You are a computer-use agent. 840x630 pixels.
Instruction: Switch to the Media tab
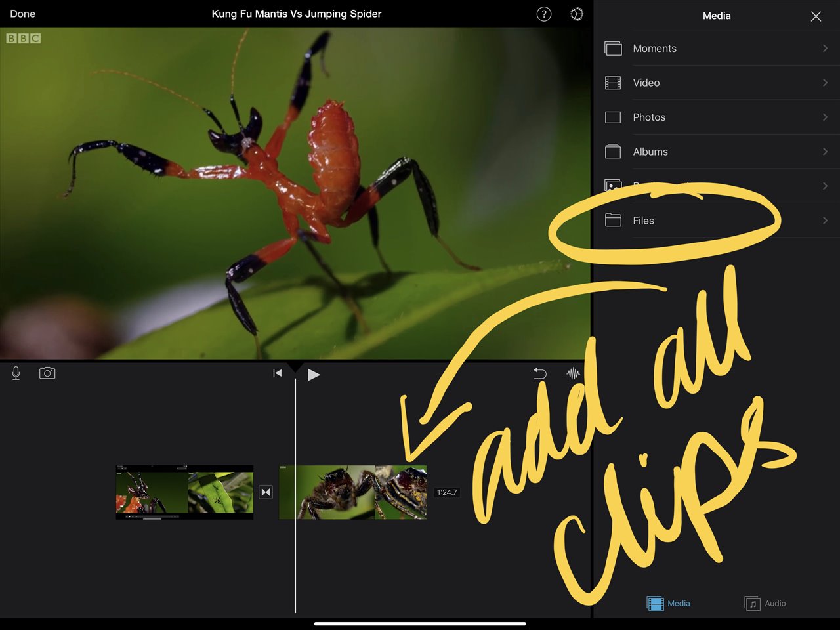tap(668, 603)
